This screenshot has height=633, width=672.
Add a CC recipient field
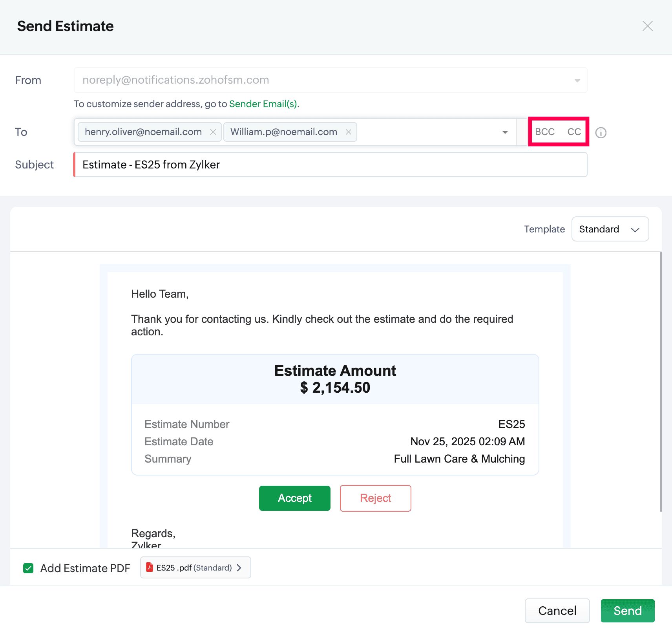pos(574,132)
